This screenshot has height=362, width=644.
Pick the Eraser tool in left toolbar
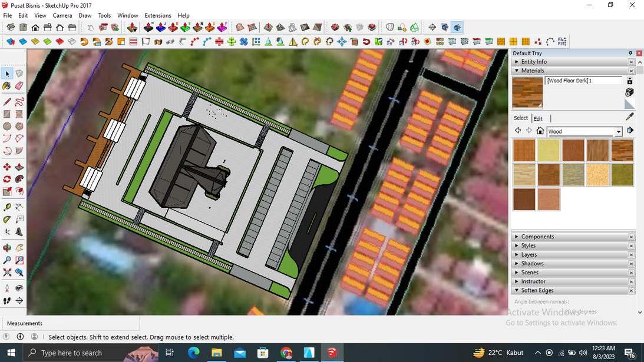click(x=19, y=86)
